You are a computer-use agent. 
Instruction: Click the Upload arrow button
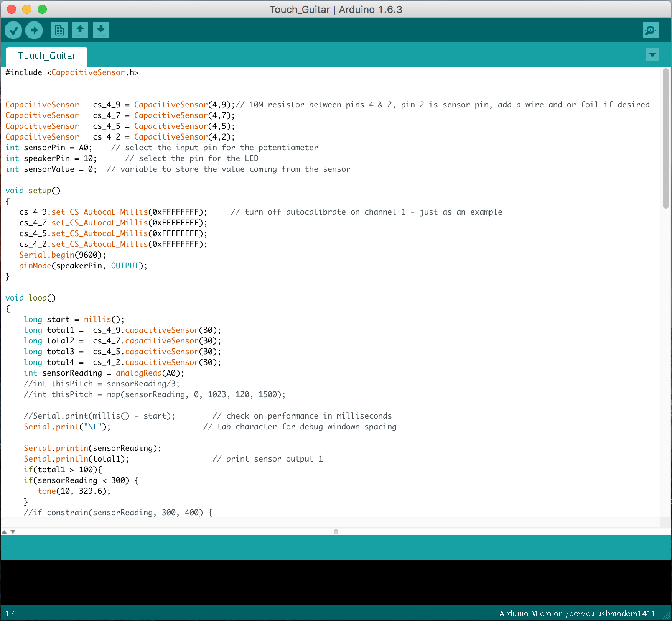coord(34,30)
